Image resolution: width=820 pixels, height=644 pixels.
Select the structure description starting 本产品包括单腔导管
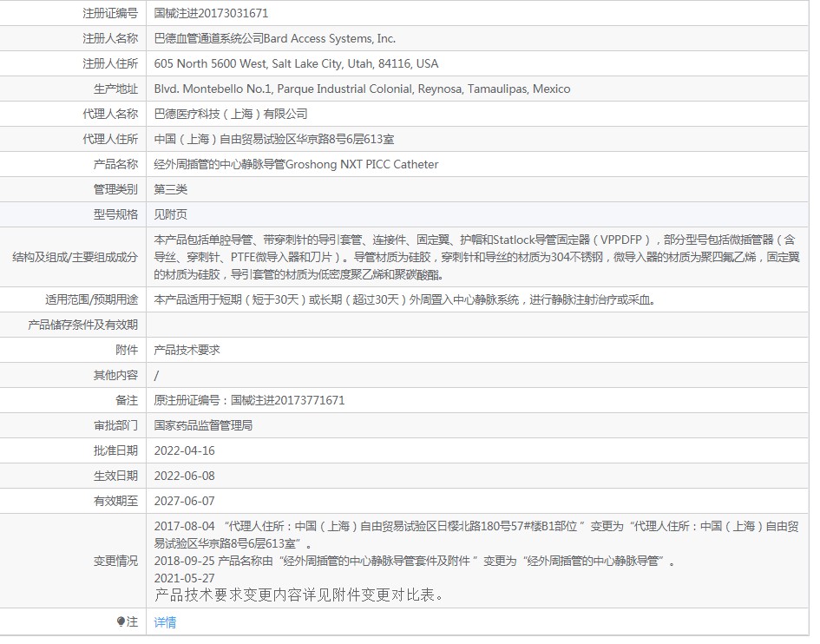pyautogui.click(x=477, y=257)
